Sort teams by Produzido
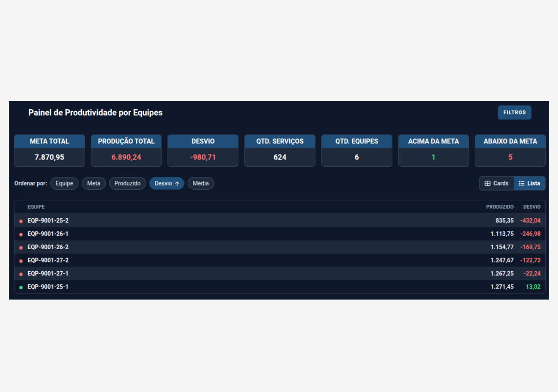 click(x=127, y=183)
